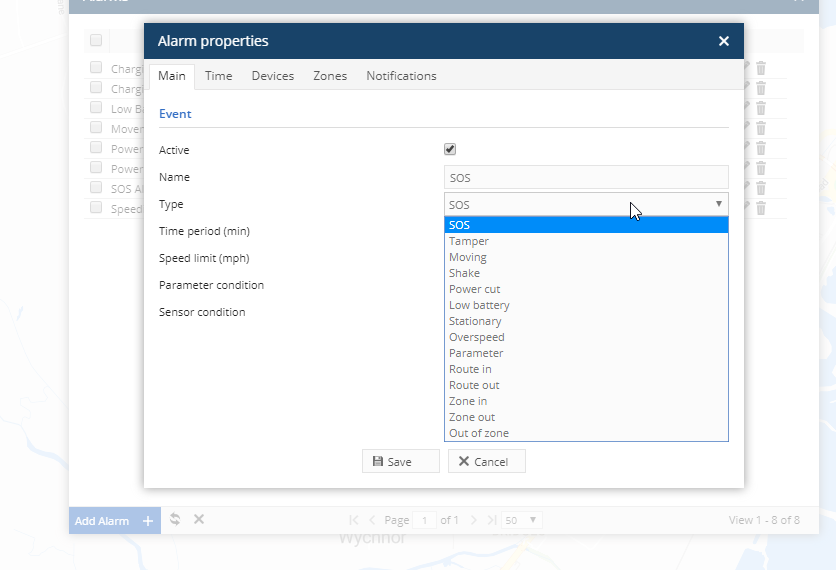Viewport: 836px width, 570px height.
Task: Select Parameter alarm type
Action: pyautogui.click(x=586, y=353)
